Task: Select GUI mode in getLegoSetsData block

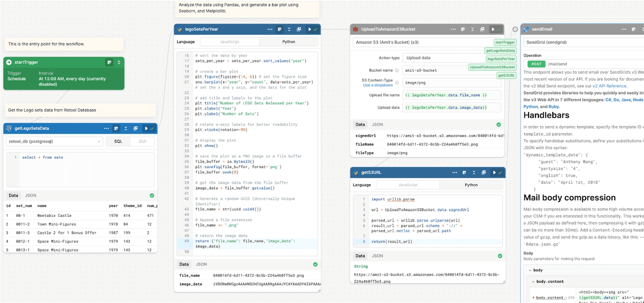Action: coord(142,141)
